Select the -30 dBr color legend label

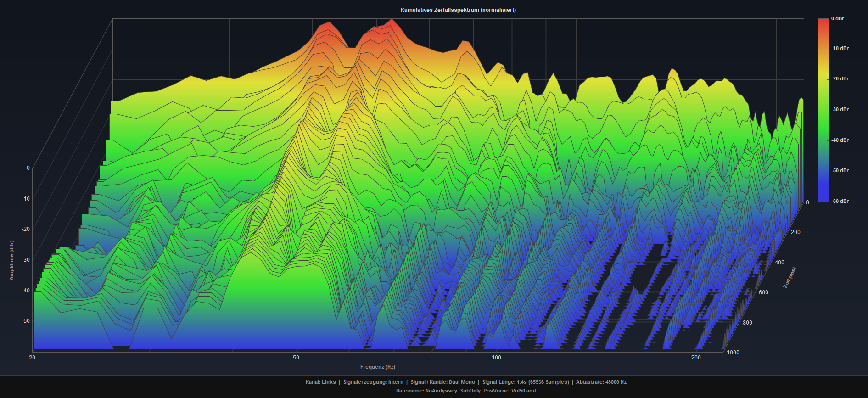tap(840, 109)
